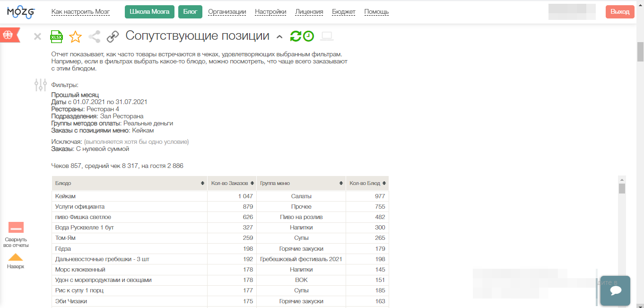644x308 pixels.
Task: Click the grey laptop display icon
Action: point(327,36)
